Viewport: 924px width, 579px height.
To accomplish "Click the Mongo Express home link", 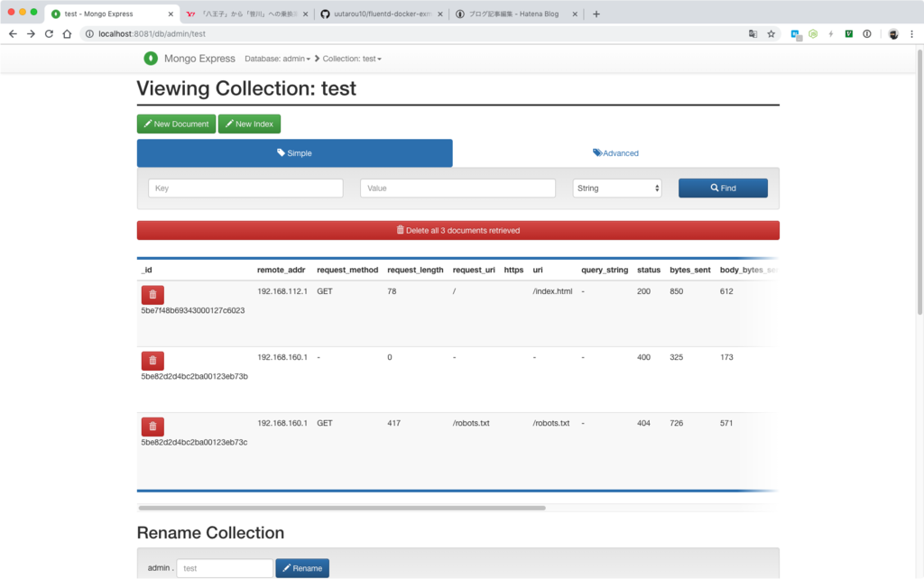I will click(199, 59).
